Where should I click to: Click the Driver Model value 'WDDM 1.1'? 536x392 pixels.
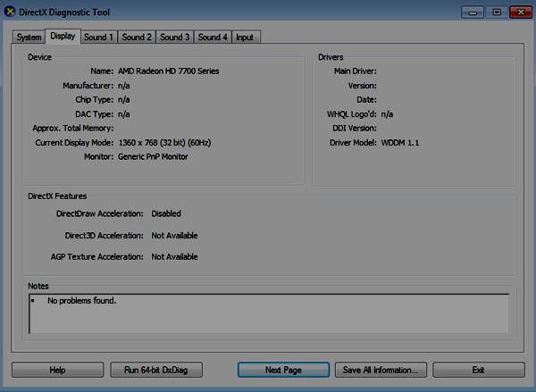(400, 143)
